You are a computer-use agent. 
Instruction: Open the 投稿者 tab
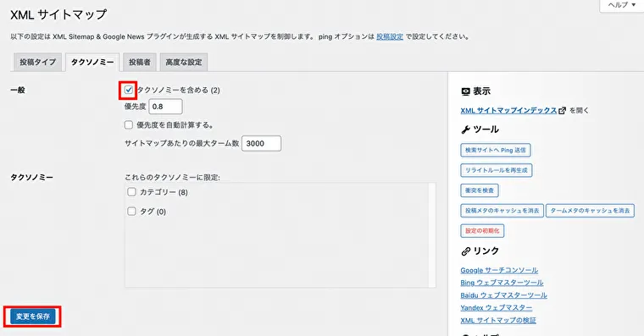[140, 62]
